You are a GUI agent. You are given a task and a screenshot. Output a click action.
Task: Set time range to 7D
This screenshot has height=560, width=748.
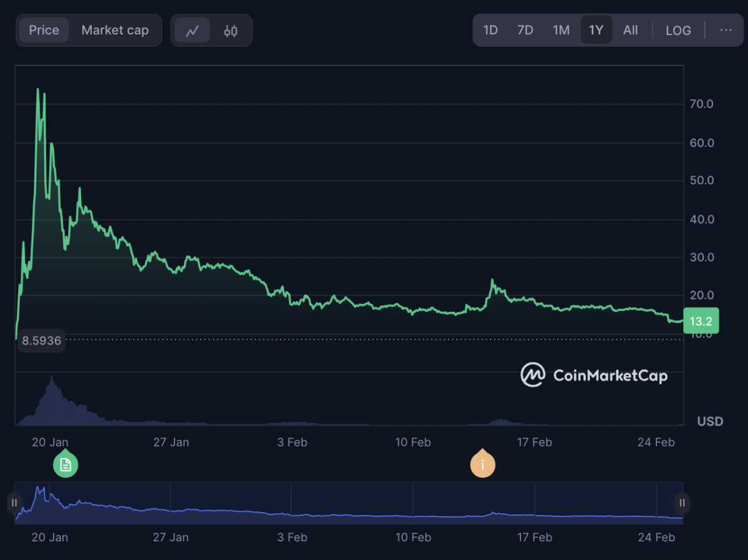point(525,30)
